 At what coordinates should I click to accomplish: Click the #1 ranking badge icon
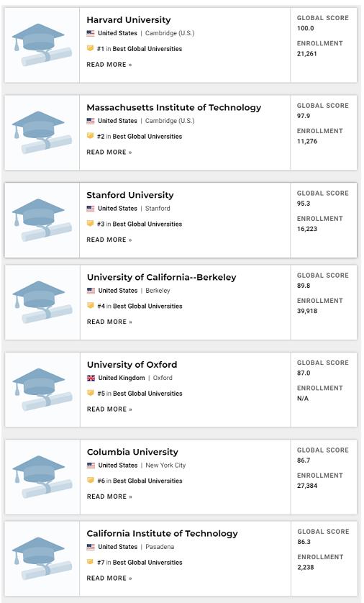coord(91,48)
